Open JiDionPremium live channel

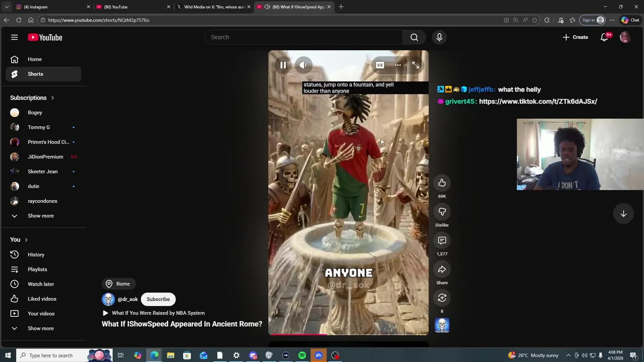click(x=43, y=157)
